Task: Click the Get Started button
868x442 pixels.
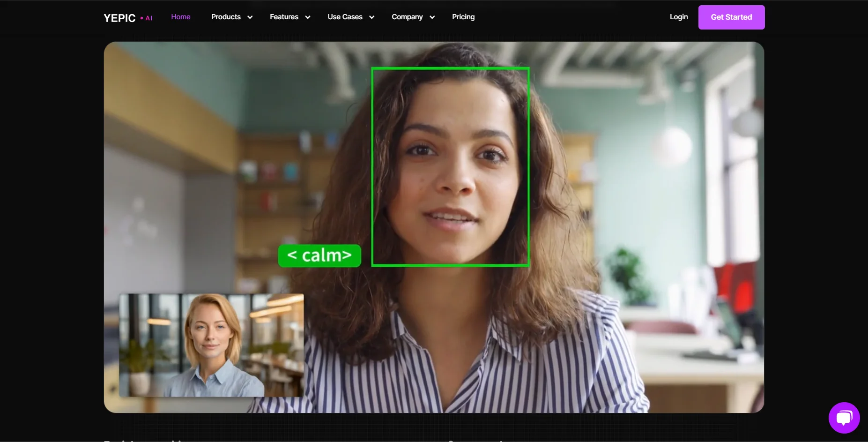Action: tap(731, 17)
